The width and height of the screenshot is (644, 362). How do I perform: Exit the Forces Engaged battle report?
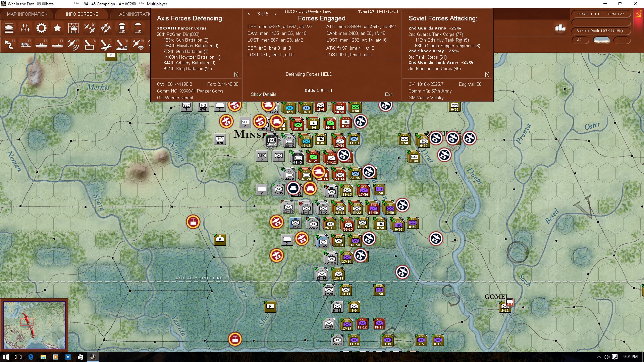tap(389, 94)
